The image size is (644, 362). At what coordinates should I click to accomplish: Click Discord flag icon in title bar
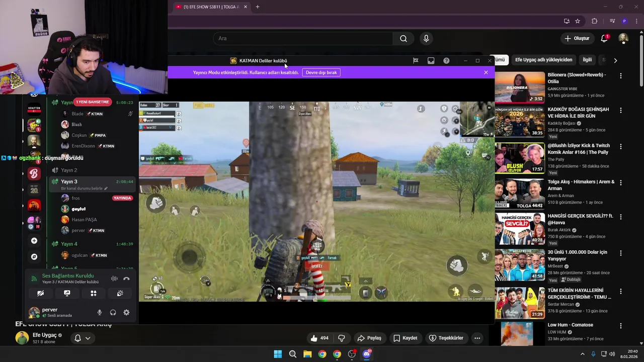tap(416, 60)
